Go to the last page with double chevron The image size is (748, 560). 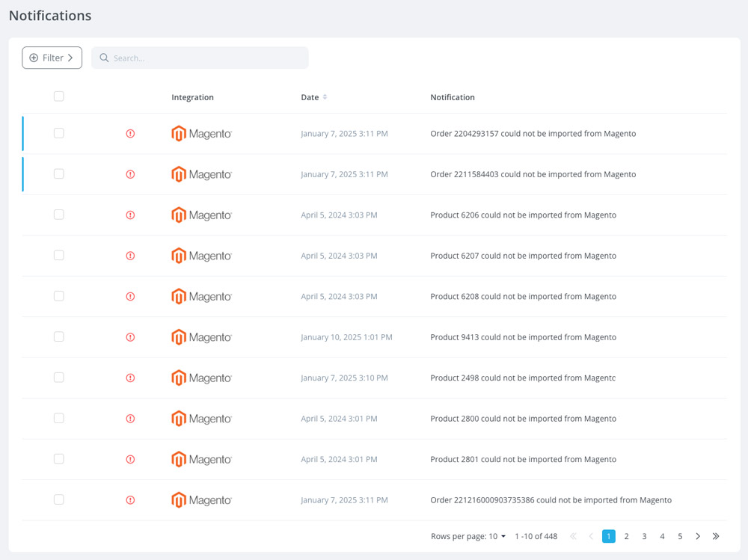tap(716, 536)
